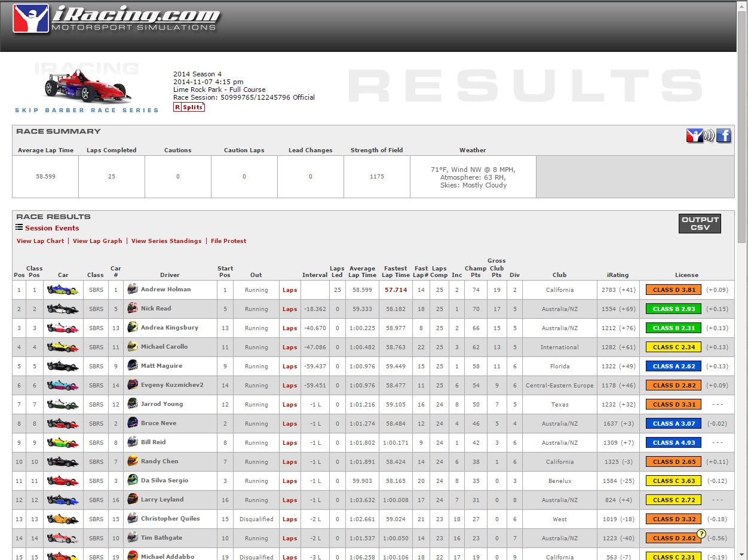Open the View Lap Chart link
748x560 pixels.
[40, 241]
